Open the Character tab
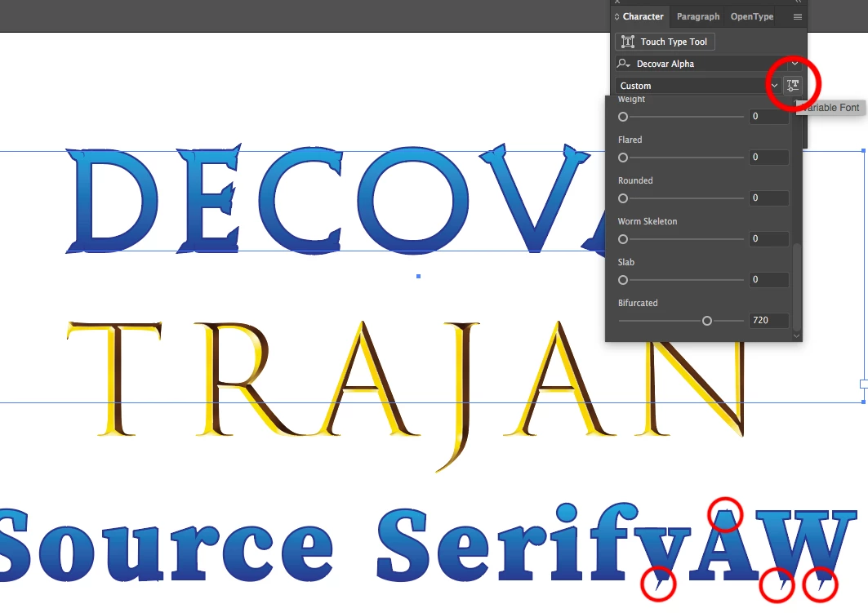The image size is (868, 613). pyautogui.click(x=642, y=16)
